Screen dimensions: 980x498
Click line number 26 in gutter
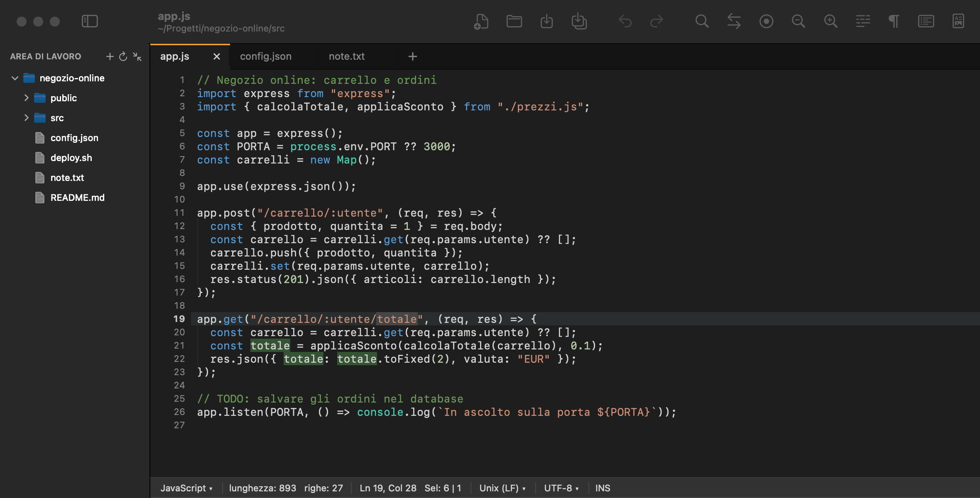click(x=179, y=412)
